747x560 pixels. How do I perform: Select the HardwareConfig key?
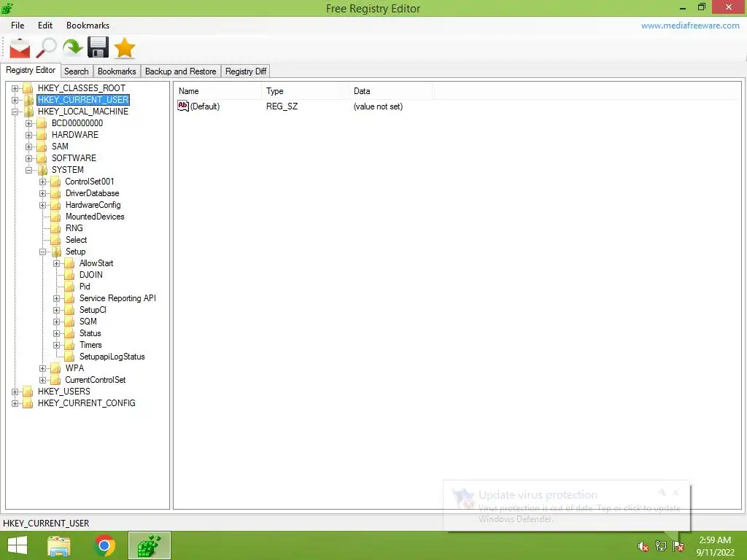tap(93, 205)
